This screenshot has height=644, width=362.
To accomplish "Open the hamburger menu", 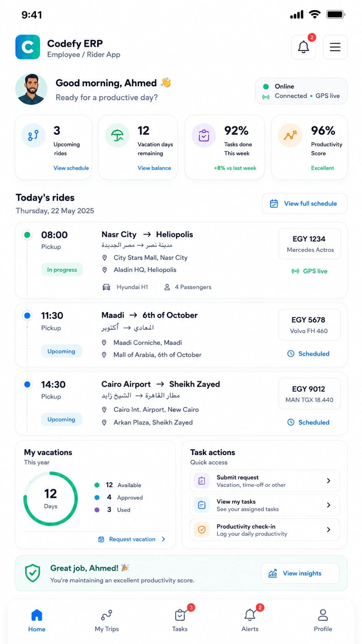I will click(x=335, y=47).
